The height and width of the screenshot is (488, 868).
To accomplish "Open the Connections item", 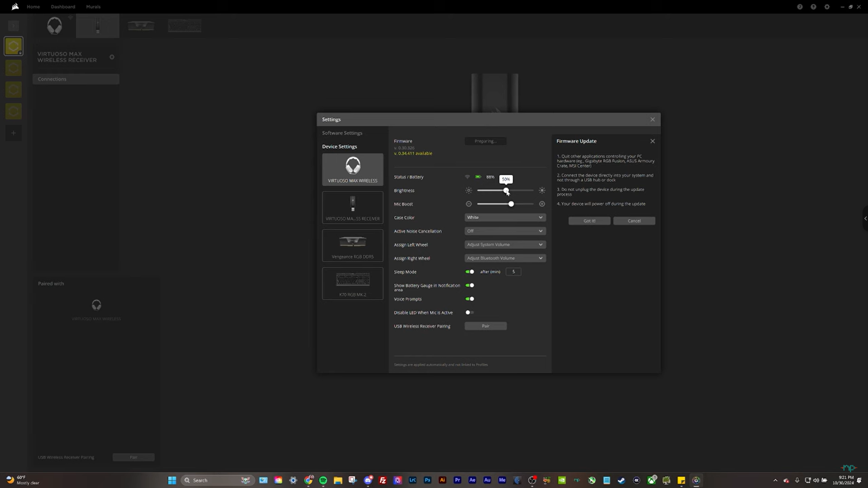I will coord(76,79).
